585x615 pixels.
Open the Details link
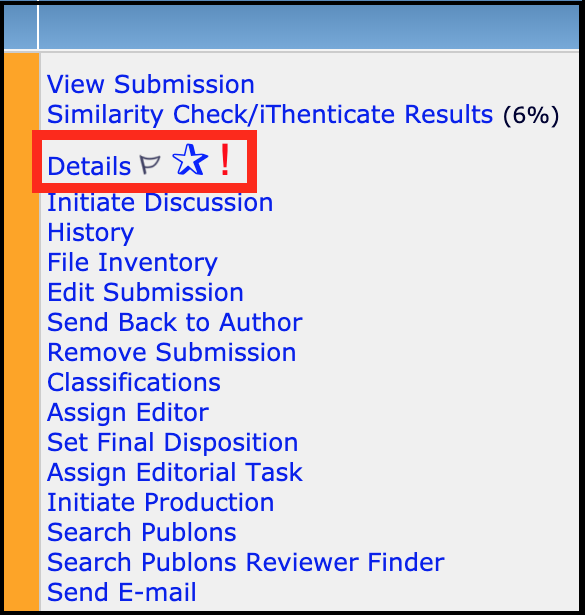pyautogui.click(x=89, y=166)
